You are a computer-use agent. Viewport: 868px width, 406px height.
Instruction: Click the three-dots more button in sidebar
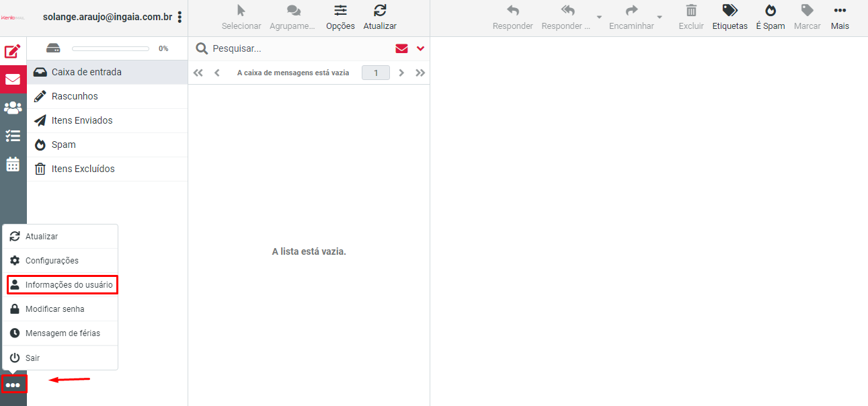13,385
